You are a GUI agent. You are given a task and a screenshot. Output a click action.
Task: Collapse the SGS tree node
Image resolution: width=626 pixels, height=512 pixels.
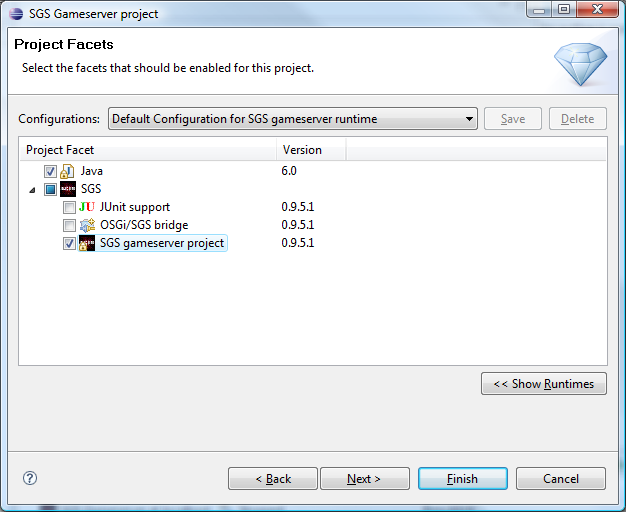pos(32,189)
